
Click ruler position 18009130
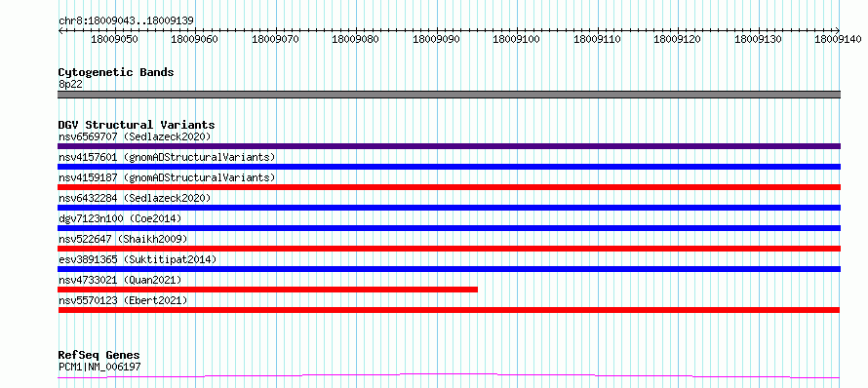point(759,40)
